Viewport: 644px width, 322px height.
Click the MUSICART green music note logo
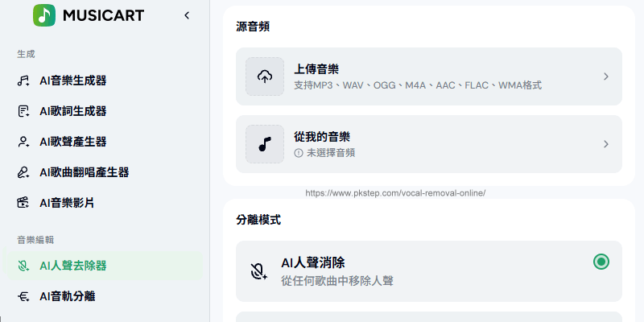(44, 15)
